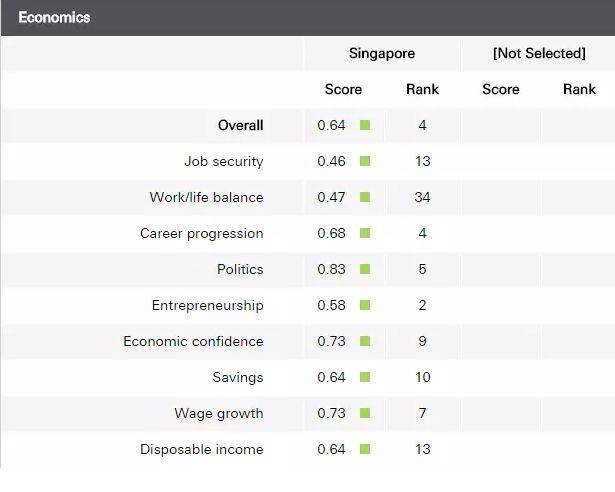Click green indicator for Economic confidence
The image size is (615, 492).
[x=365, y=341]
